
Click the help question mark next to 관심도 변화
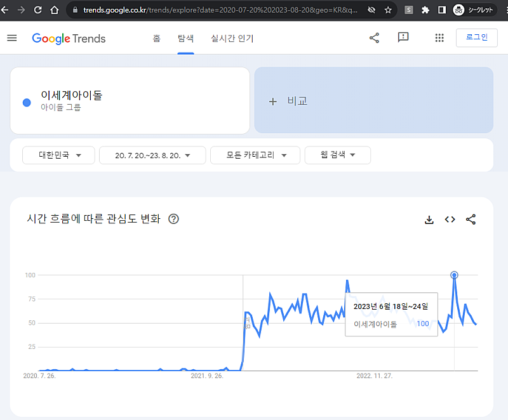[173, 219]
